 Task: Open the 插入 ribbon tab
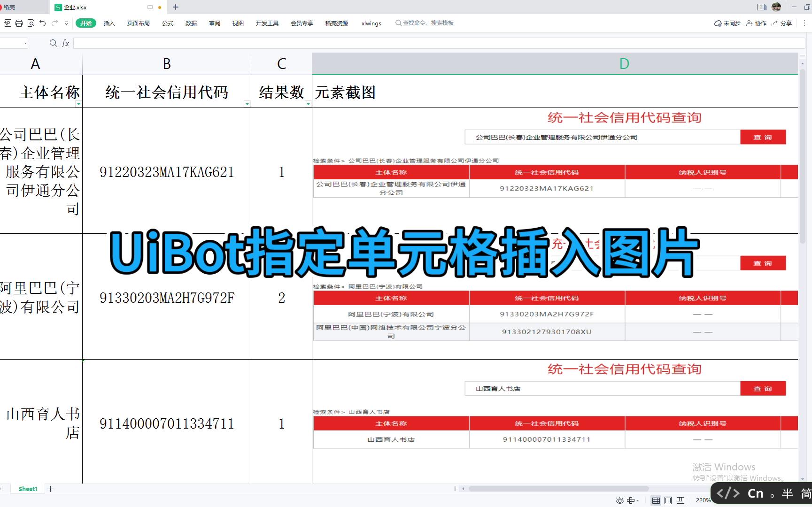(x=109, y=23)
